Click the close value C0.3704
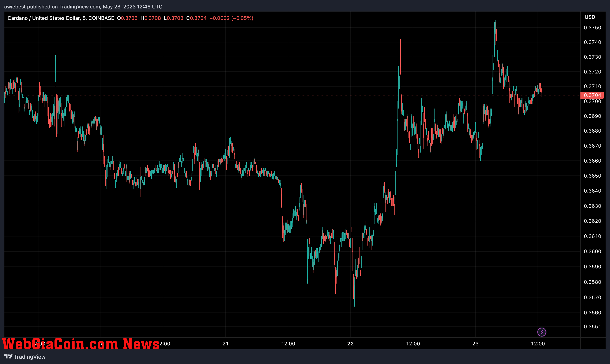 tap(196, 18)
